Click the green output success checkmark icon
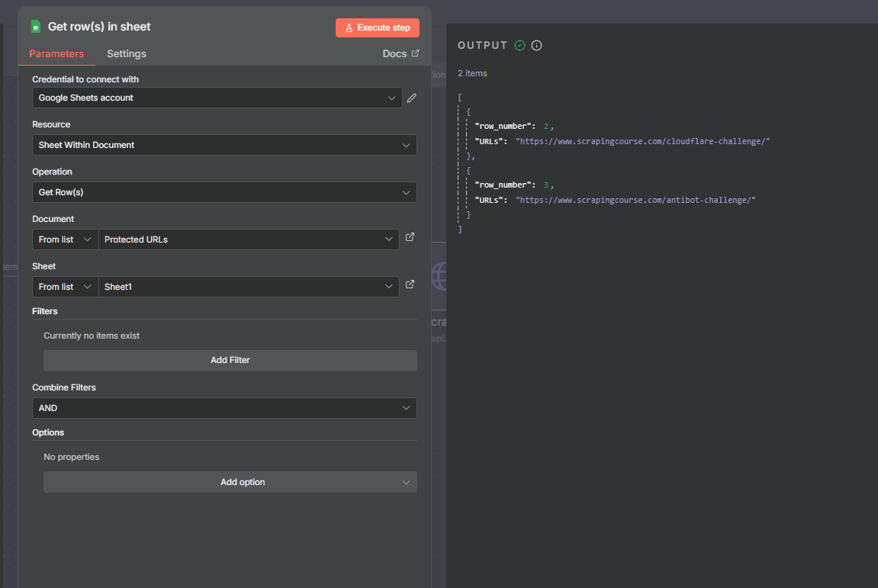878x588 pixels. coord(519,45)
